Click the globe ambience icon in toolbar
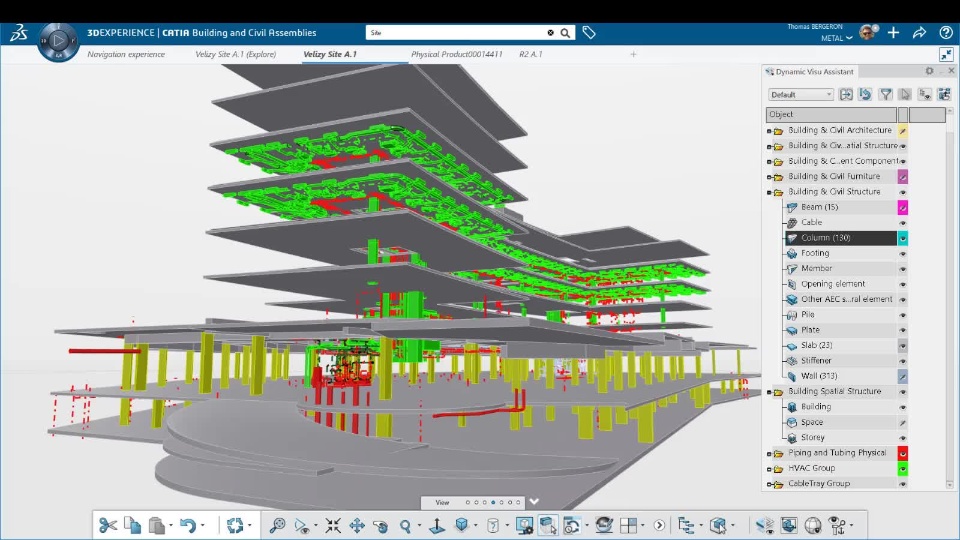Viewport: 960px width, 540px height. click(x=812, y=525)
